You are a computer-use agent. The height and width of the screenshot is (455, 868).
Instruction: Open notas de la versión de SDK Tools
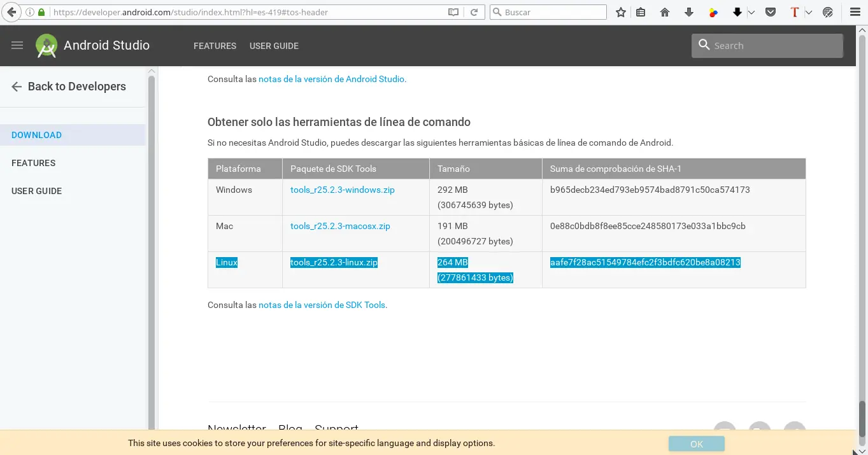tap(322, 305)
